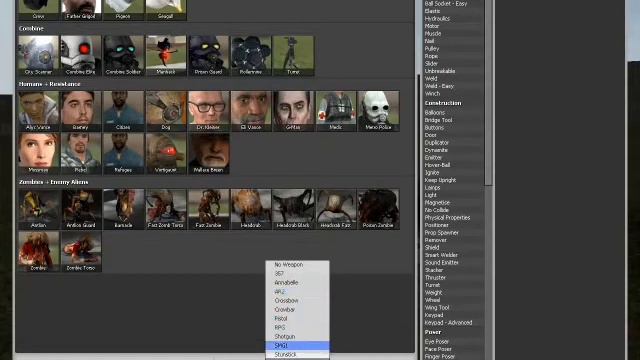Select the Hover-Ball tool
640x360 pixels.
438,165
